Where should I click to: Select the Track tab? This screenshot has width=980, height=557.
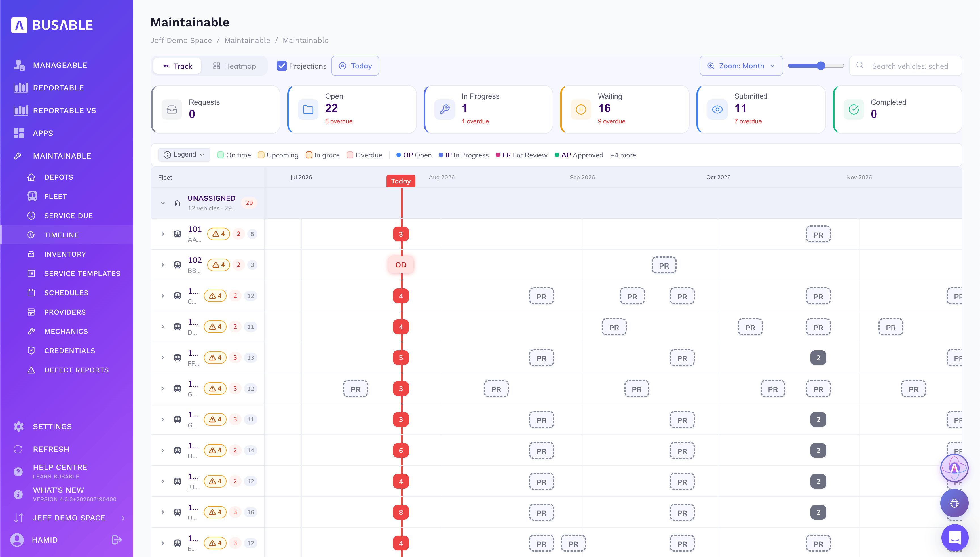click(x=177, y=66)
